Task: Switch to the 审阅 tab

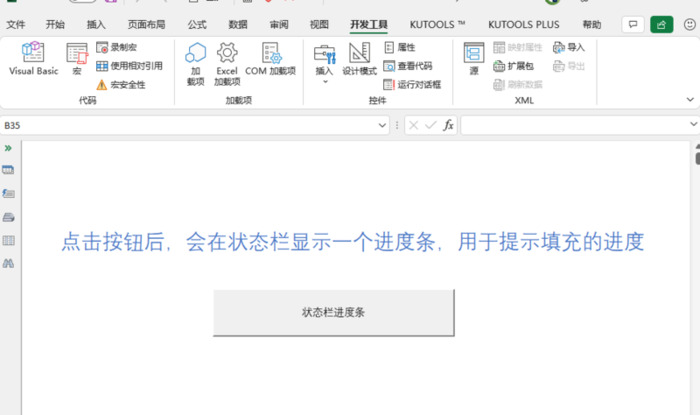Action: [x=279, y=25]
